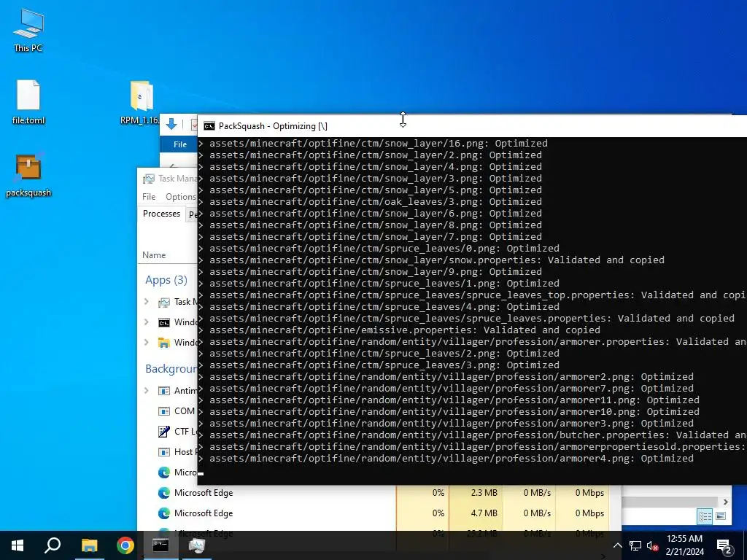Select the COM background process icon

pyautogui.click(x=164, y=411)
